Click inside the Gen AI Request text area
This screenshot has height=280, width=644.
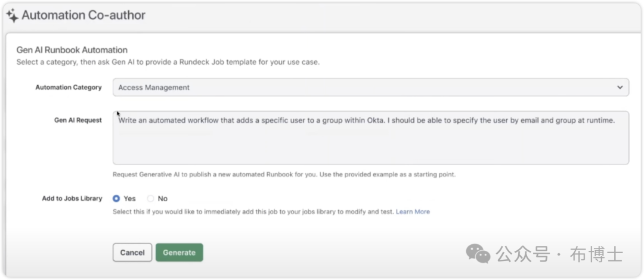click(x=370, y=138)
